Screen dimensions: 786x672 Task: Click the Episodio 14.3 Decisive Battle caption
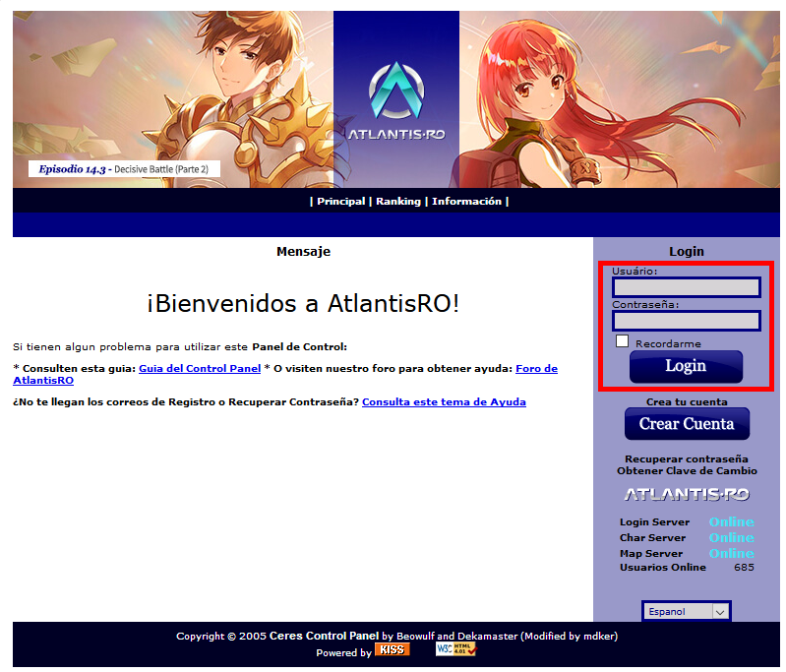click(124, 169)
